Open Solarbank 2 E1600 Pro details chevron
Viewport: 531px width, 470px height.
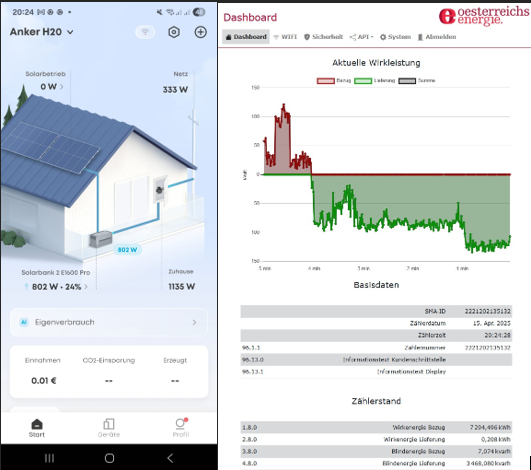(x=86, y=287)
